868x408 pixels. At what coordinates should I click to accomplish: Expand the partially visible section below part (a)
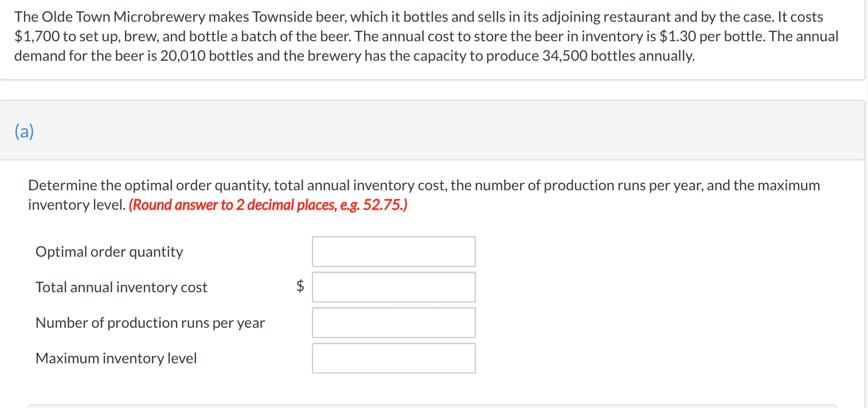(x=433, y=406)
